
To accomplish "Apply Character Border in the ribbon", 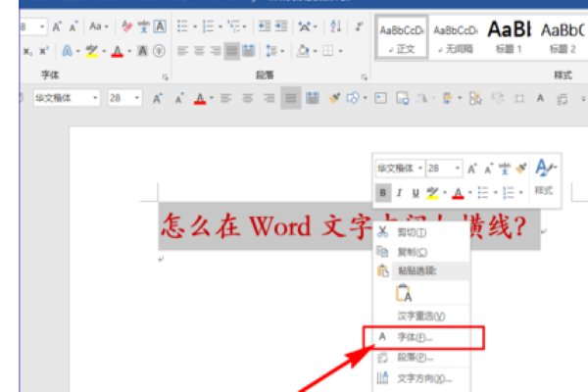I will pos(160,26).
